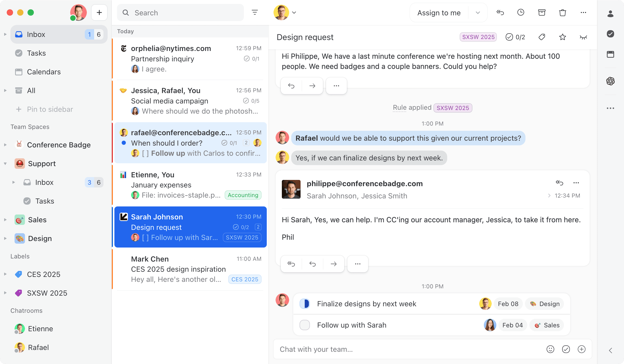Open more options on philippe's email header
This screenshot has width=624, height=364.
576,183
